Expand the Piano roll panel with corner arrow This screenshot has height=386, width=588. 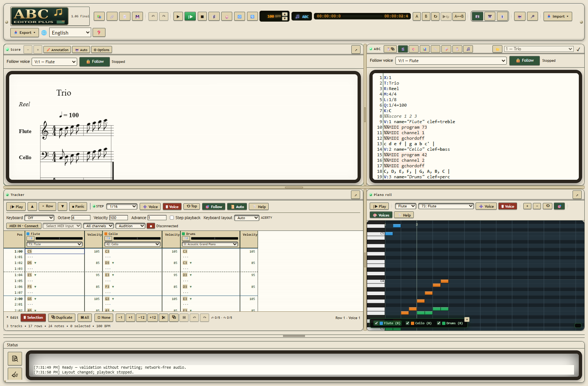click(577, 195)
